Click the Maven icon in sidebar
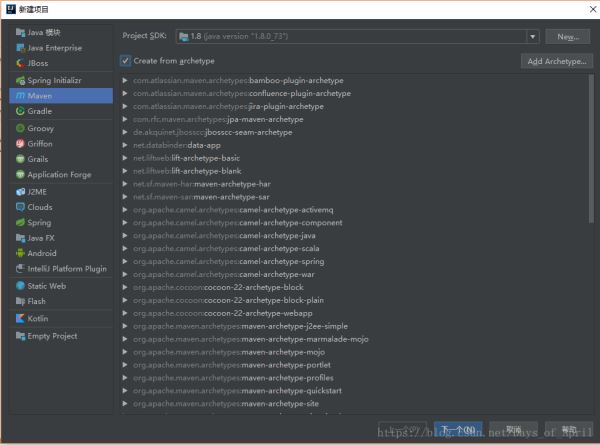Viewport: 600px width, 445px height. point(20,96)
